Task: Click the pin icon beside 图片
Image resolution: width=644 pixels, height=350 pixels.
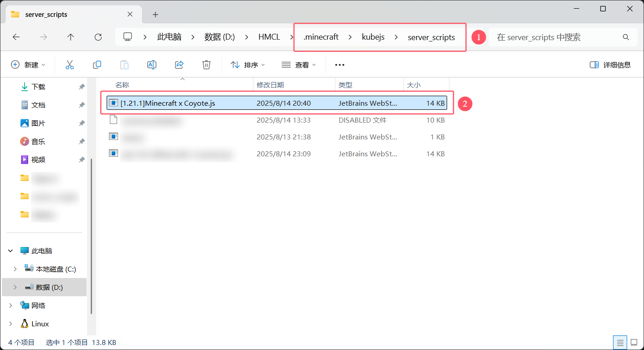Action: 82,123
